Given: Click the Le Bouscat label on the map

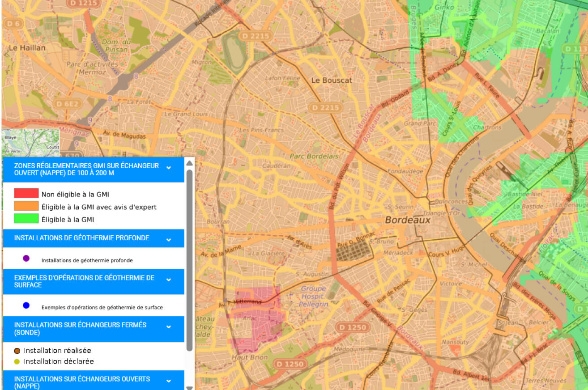Looking at the screenshot, I should click(x=332, y=81).
